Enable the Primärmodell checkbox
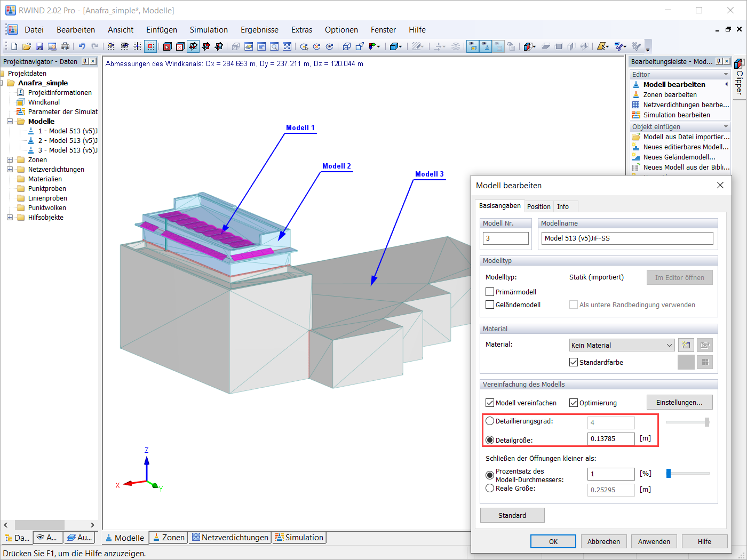Screen dimensions: 747x560 coord(490,292)
